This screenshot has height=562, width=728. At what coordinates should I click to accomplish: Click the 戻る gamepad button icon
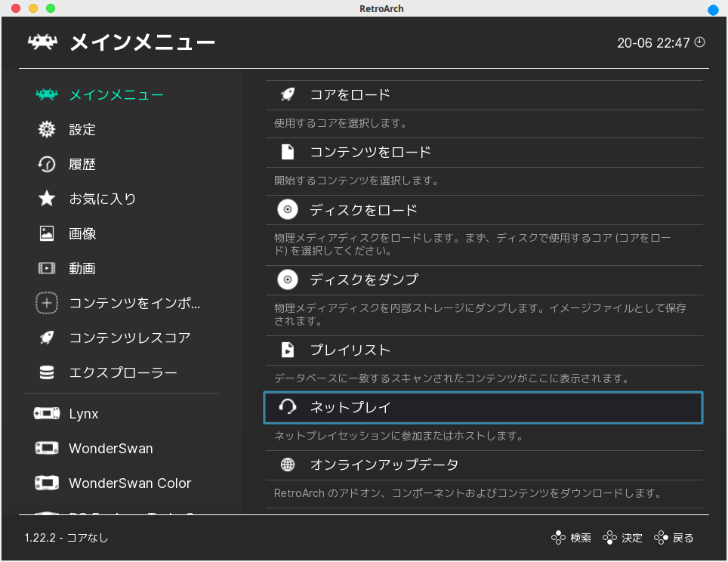[661, 537]
